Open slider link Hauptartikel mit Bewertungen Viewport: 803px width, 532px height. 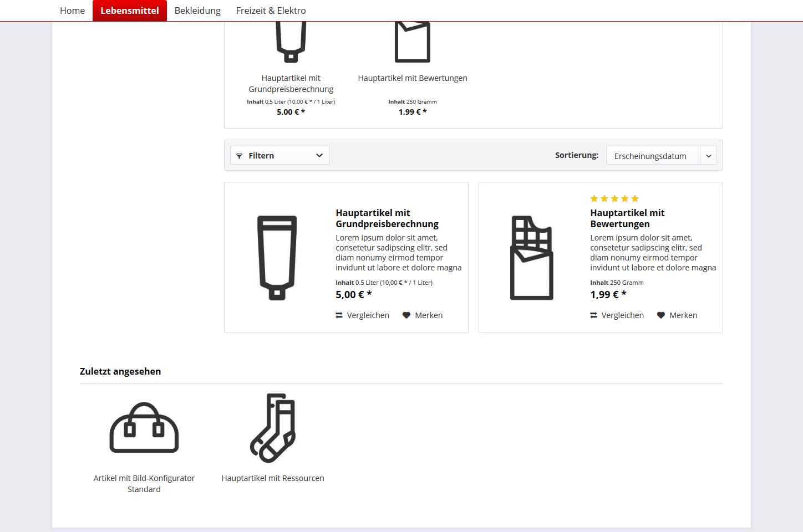pos(413,78)
